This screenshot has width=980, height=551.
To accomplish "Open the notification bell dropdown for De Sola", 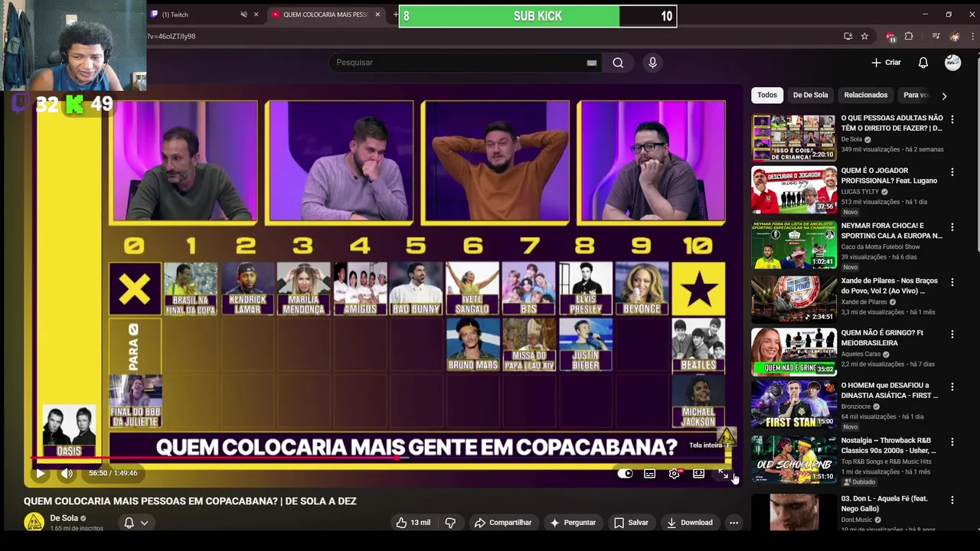I will coord(136,523).
